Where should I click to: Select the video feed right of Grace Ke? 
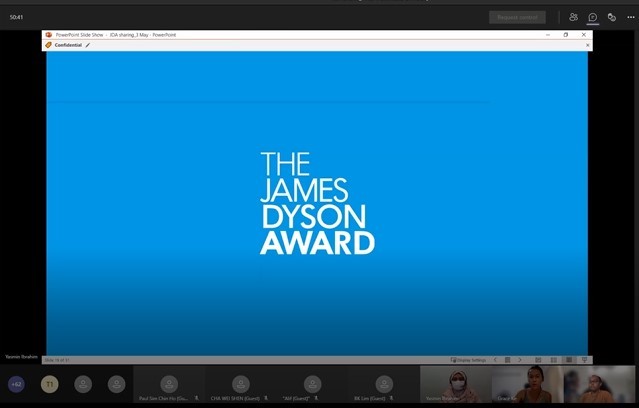click(x=599, y=384)
